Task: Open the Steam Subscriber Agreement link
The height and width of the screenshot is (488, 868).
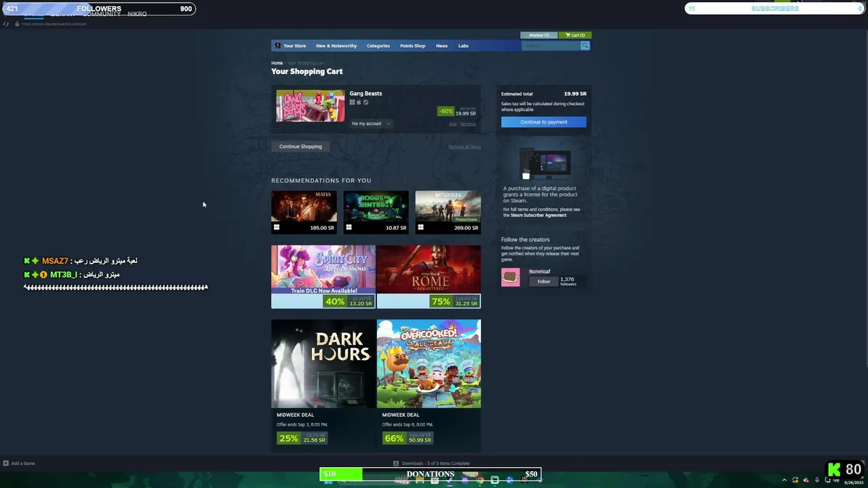Action: 538,215
